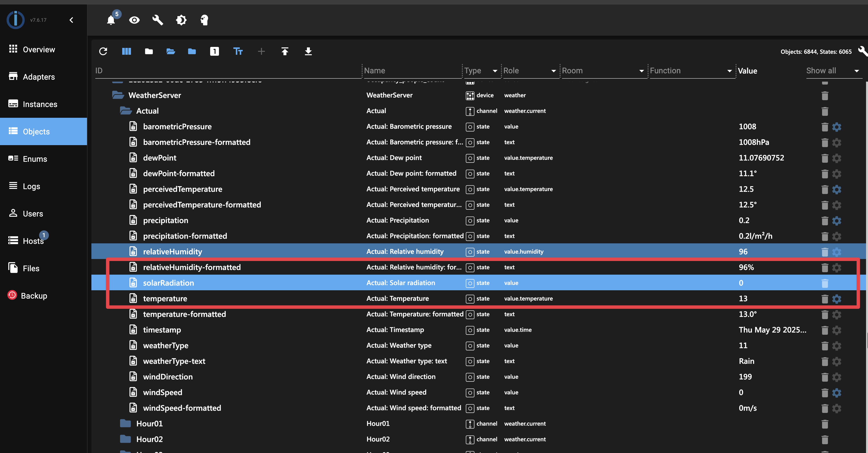
Task: Click the eye visibility icon in header
Action: [x=134, y=20]
